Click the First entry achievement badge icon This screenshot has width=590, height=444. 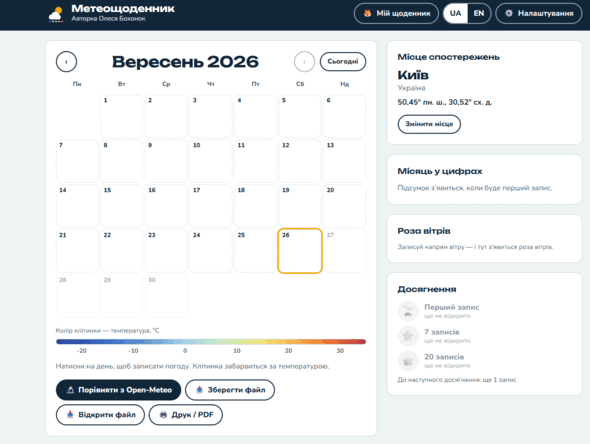click(408, 311)
